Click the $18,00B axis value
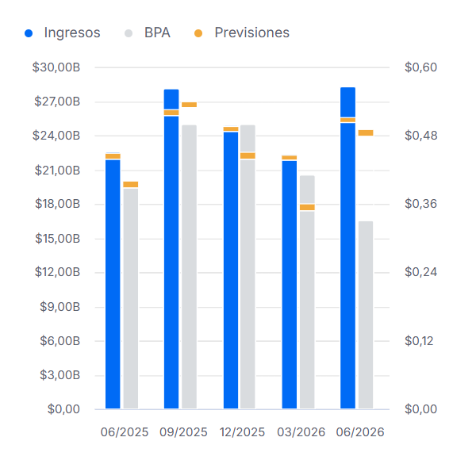 tap(57, 204)
